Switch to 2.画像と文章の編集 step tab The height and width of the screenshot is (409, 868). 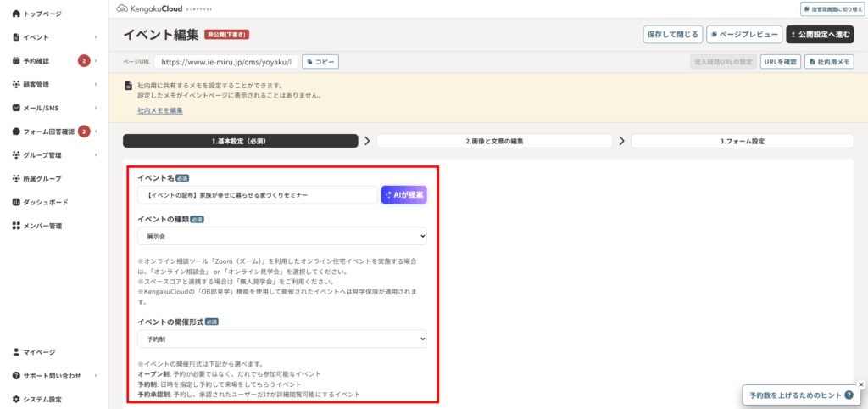493,141
